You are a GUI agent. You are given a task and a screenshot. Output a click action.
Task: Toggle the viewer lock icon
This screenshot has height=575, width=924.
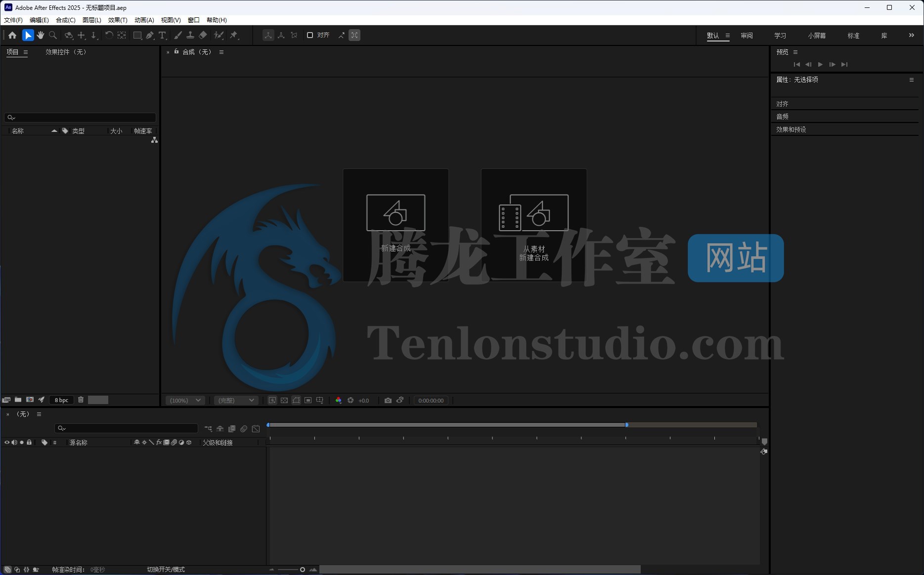[x=176, y=51]
